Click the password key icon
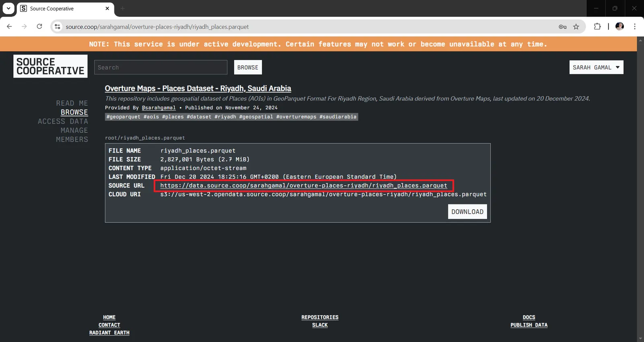 coord(563,27)
